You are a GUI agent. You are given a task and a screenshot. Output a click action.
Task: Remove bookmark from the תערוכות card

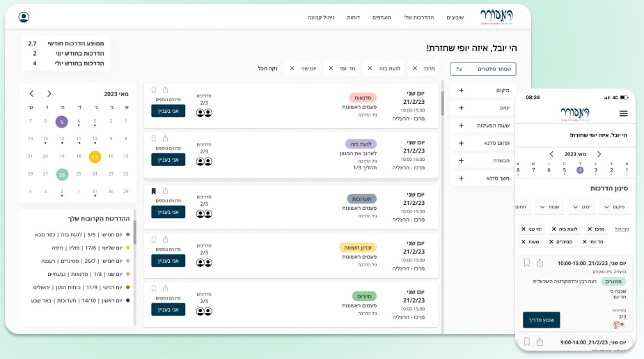click(x=154, y=191)
